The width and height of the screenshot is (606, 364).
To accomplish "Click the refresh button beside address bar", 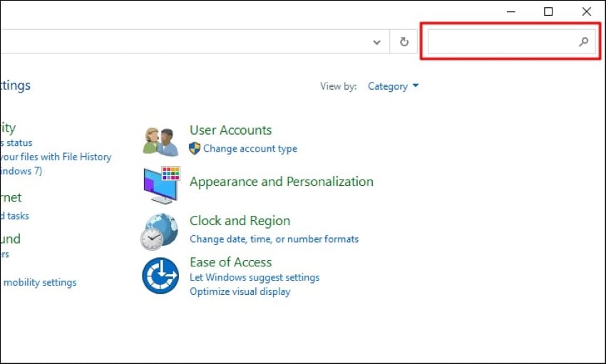I will pos(404,42).
